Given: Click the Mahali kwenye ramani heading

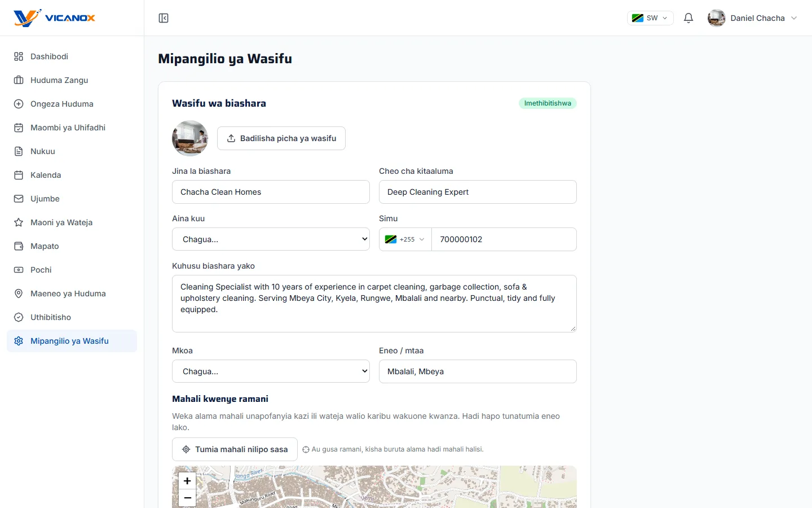Looking at the screenshot, I should tap(220, 399).
